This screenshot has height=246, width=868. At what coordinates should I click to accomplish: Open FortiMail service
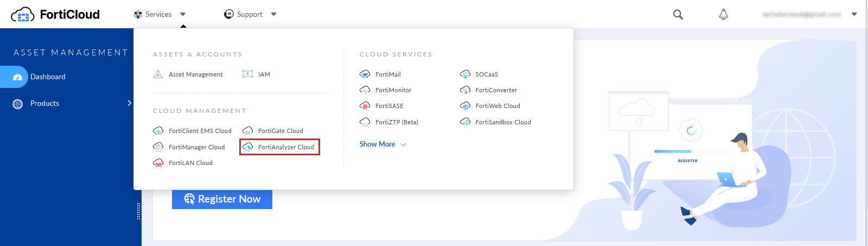pyautogui.click(x=388, y=74)
